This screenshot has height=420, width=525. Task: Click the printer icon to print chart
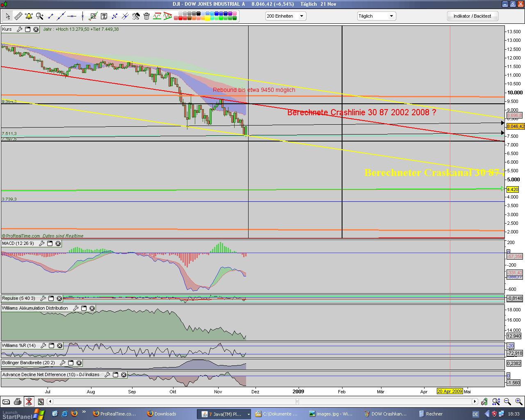point(17,402)
